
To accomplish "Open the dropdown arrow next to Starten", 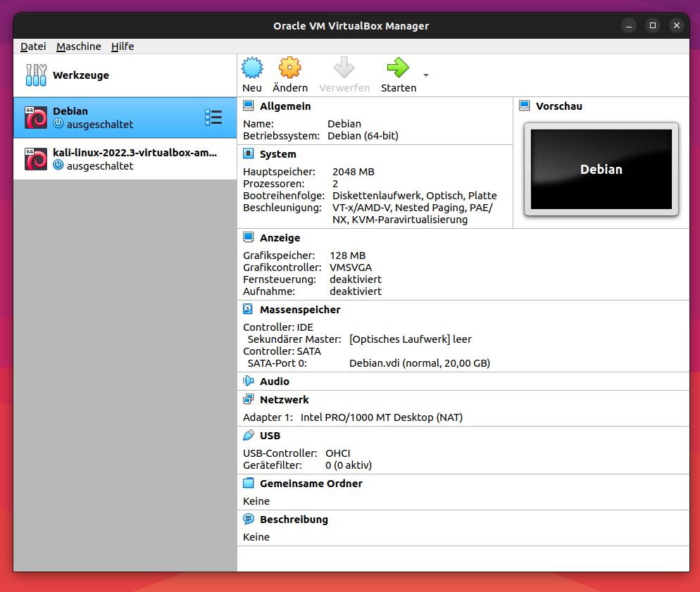I will pos(426,75).
